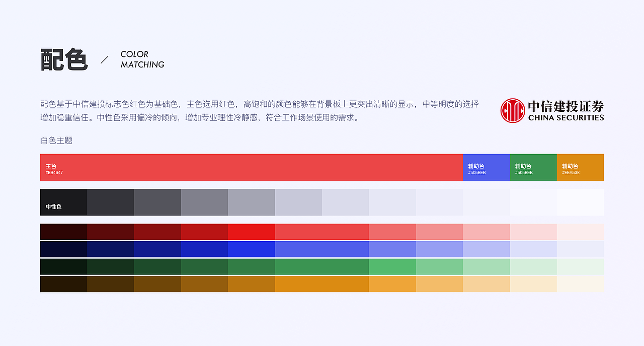Select the darkest brown swatch in orange row

click(63, 284)
